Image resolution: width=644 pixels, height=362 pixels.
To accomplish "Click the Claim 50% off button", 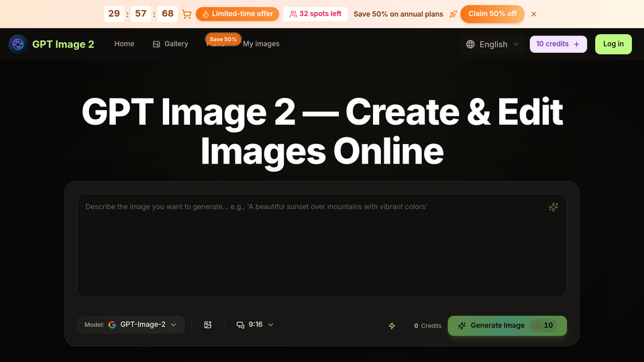I will (x=492, y=14).
